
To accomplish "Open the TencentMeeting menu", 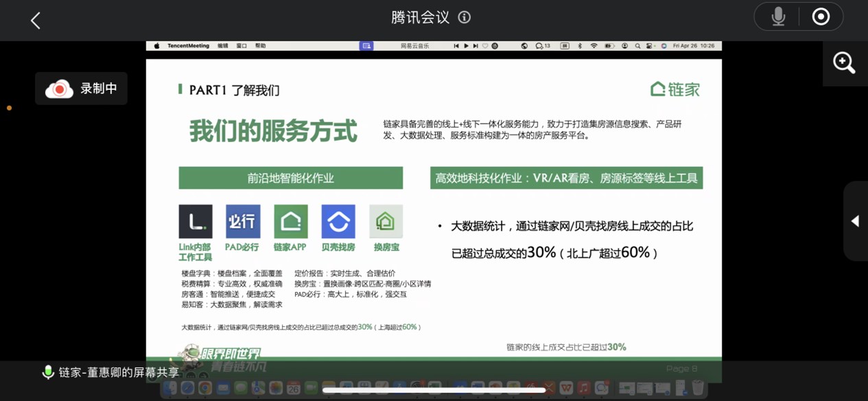I will point(188,46).
